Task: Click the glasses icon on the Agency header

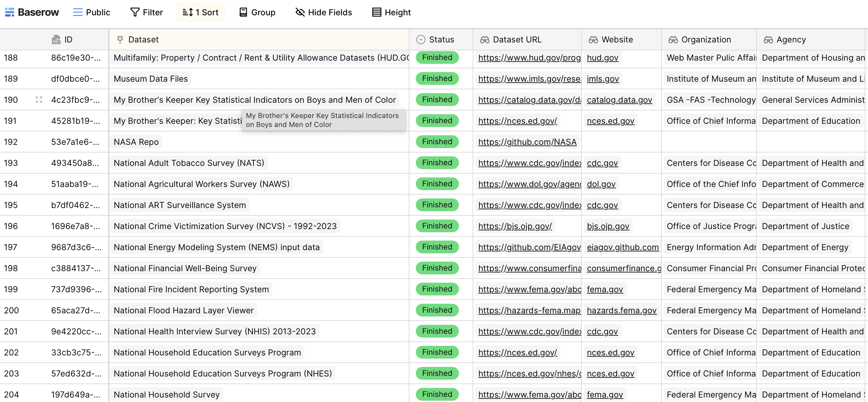Action: tap(769, 39)
